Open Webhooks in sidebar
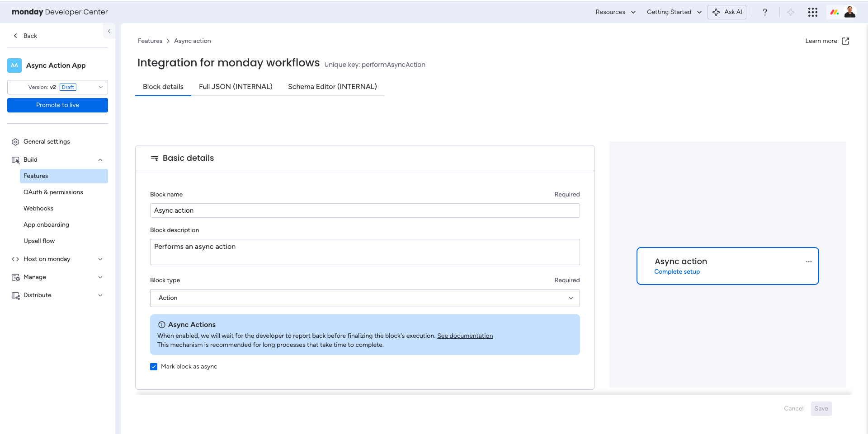Screen dimensions: 868x434 [38, 209]
